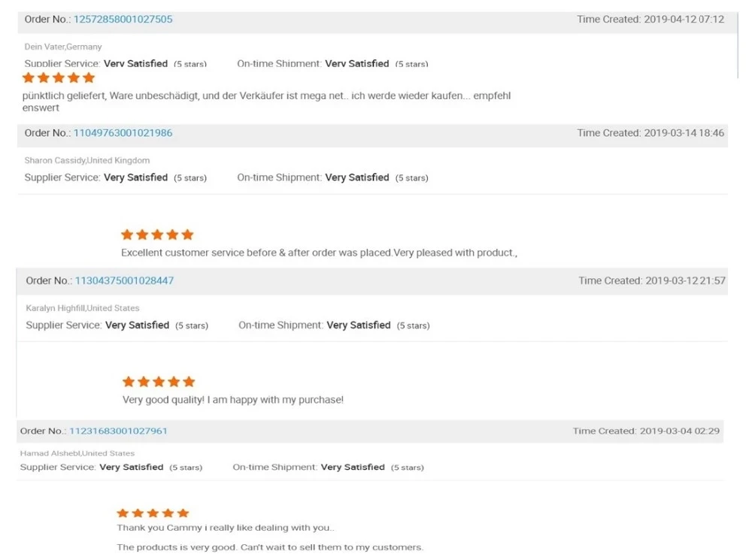This screenshot has height=560, width=752.
Task: Select the 'Very good quality!' review comment
Action: tap(233, 400)
